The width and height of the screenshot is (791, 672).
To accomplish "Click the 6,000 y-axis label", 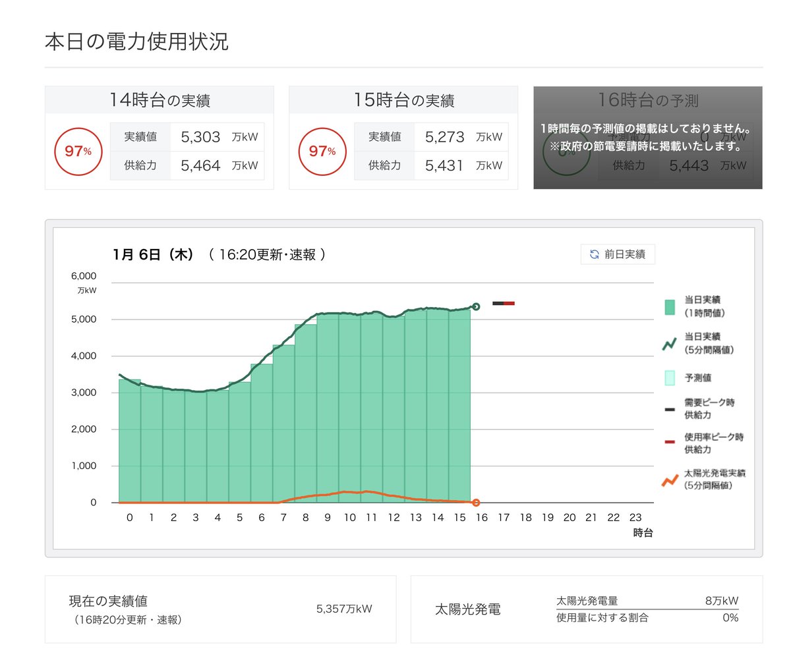I will click(84, 276).
